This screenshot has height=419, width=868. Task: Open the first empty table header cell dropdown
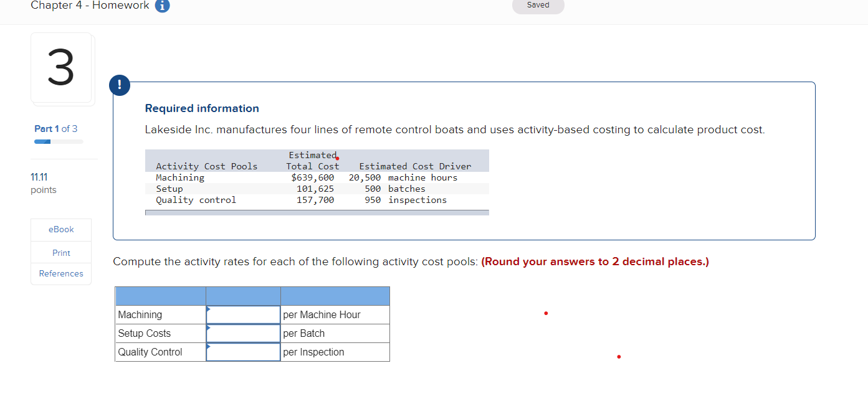click(x=160, y=296)
